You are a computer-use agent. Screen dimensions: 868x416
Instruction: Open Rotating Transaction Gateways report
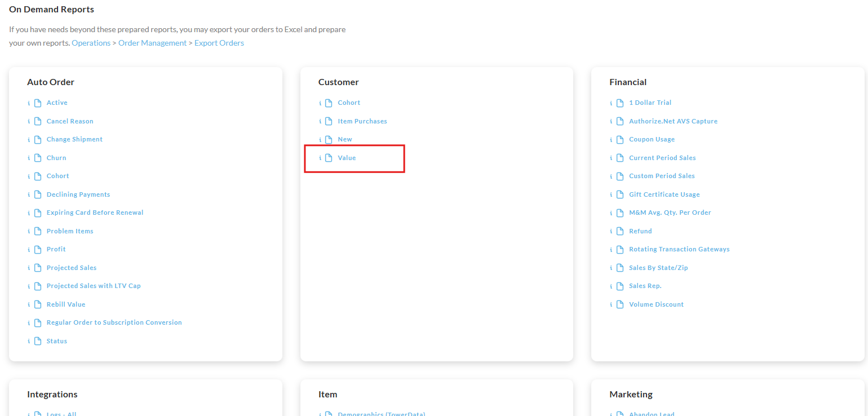[680, 249]
